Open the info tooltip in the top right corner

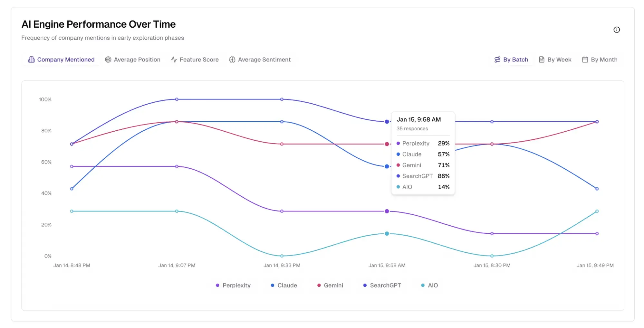click(617, 30)
